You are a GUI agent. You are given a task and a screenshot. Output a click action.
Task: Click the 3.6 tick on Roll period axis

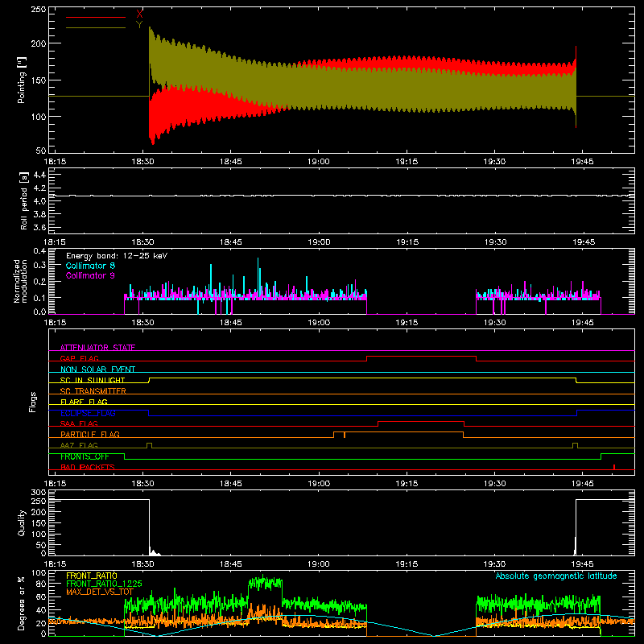[x=39, y=227]
